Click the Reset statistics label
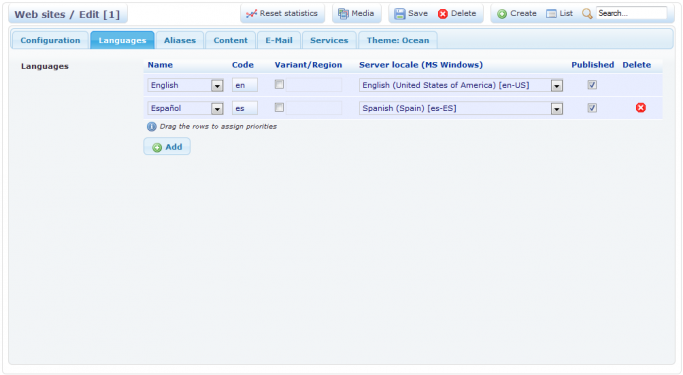Screen dimensions: 683x375 point(288,14)
